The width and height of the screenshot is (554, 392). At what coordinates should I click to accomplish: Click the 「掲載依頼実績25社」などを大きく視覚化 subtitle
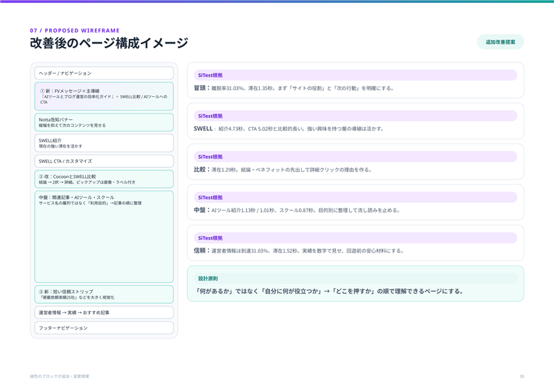click(77, 298)
